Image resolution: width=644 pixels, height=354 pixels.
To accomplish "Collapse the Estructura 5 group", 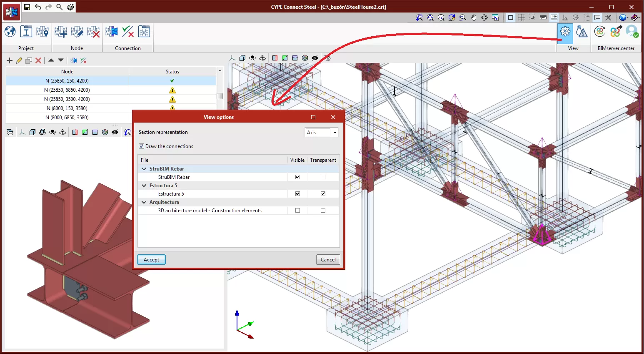I will point(144,186).
